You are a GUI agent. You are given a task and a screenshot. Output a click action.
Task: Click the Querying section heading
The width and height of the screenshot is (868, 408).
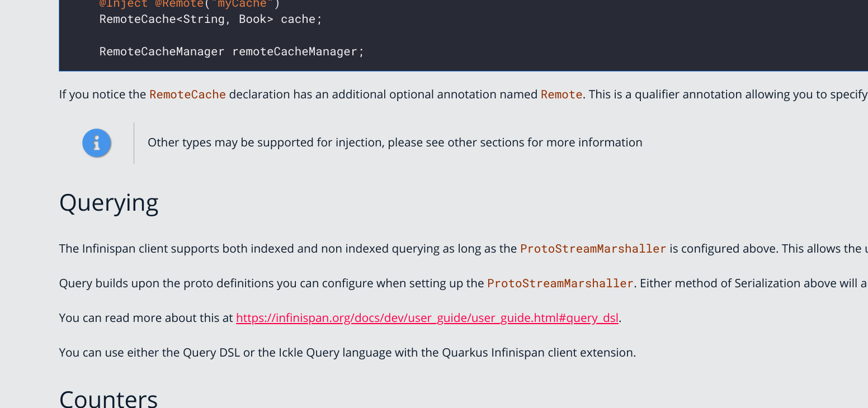(108, 203)
